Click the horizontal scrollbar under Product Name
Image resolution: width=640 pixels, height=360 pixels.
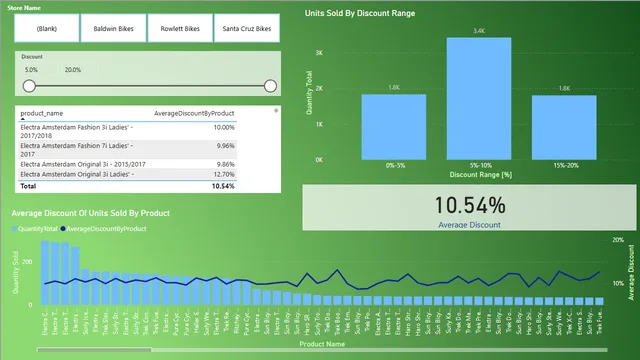point(94,350)
